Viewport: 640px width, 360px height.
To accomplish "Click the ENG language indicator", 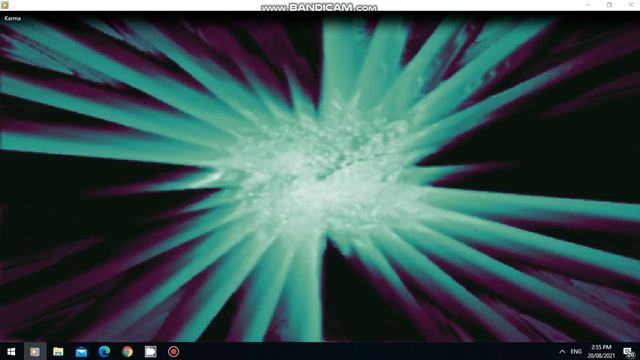I will 576,351.
